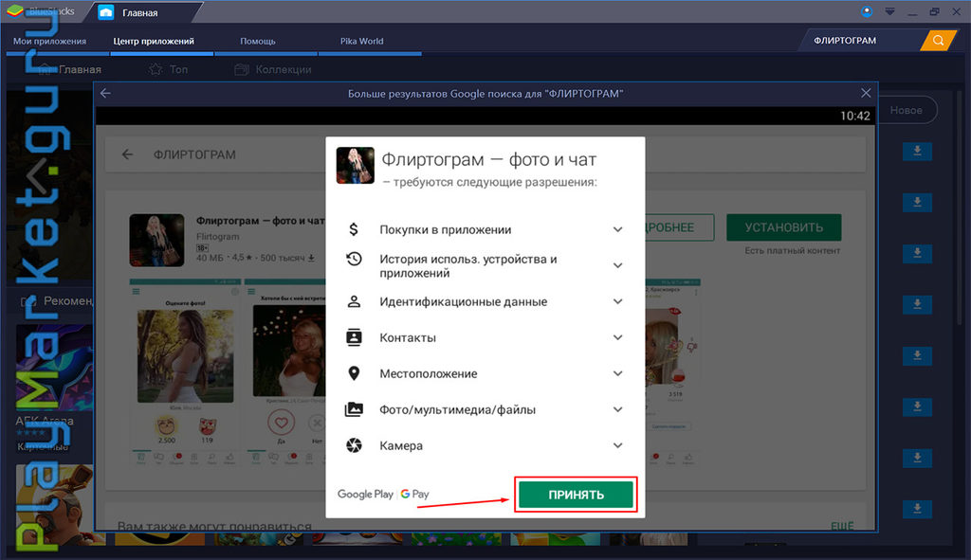The image size is (971, 560).
Task: Accept permissions with the ПРИНЯТЬ button
Action: 576,495
